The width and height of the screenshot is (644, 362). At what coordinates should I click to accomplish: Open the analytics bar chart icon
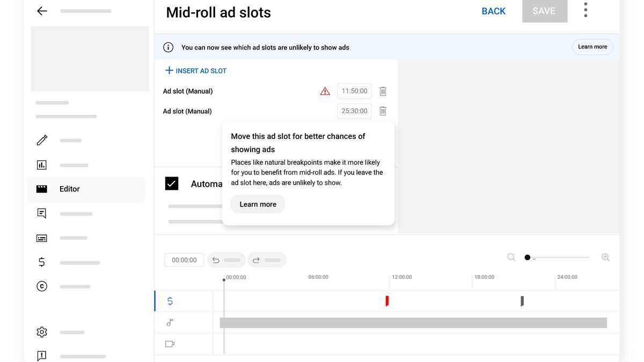click(42, 165)
